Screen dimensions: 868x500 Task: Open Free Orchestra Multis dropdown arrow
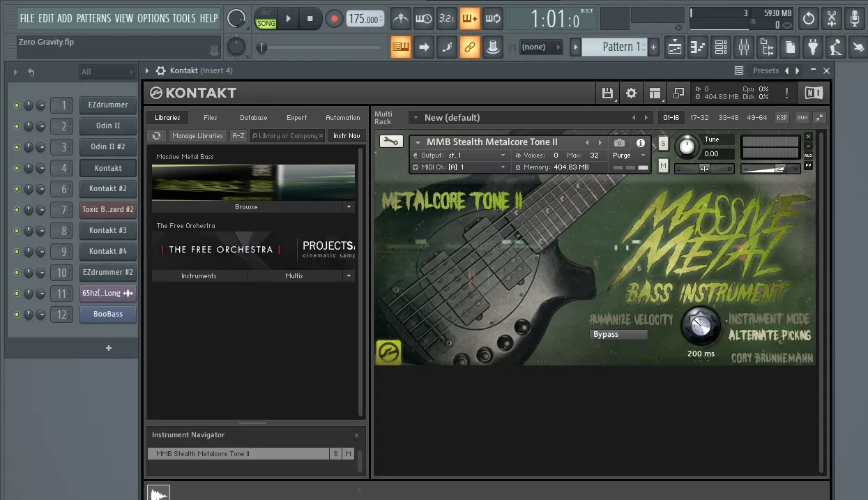click(349, 276)
